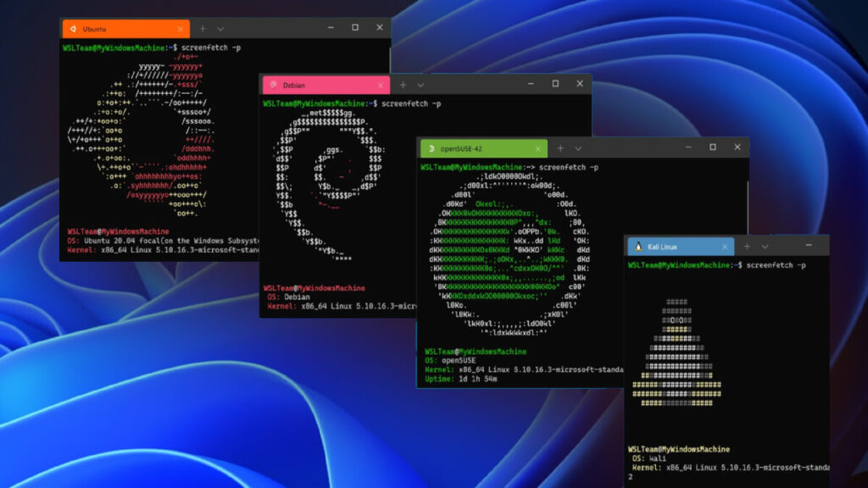The width and height of the screenshot is (868, 488).
Task: Minimize the openSUSE terminal window
Action: click(688, 147)
